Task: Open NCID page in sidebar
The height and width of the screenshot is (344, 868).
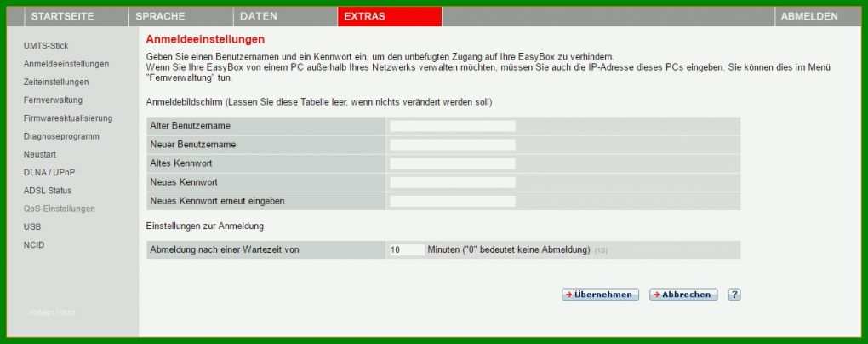Action: coord(34,245)
